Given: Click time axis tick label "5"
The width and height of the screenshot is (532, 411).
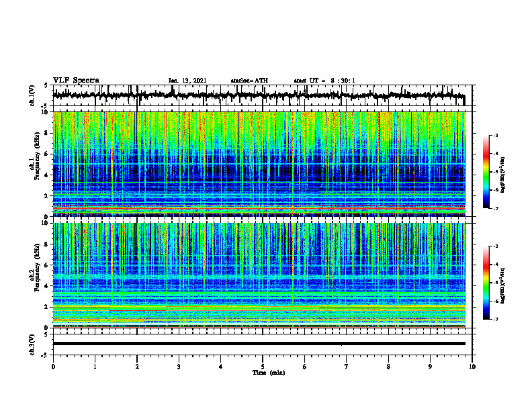Looking at the screenshot, I should click(x=263, y=367).
